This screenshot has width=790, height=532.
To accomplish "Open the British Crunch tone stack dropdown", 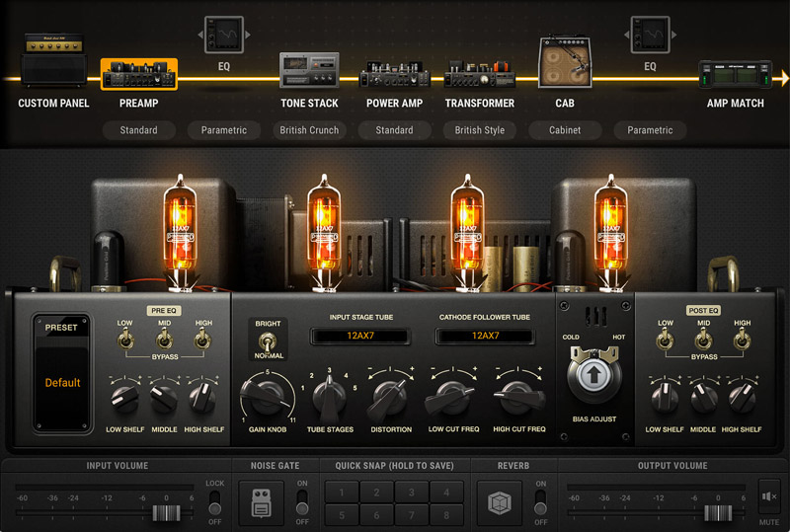I will 309,130.
